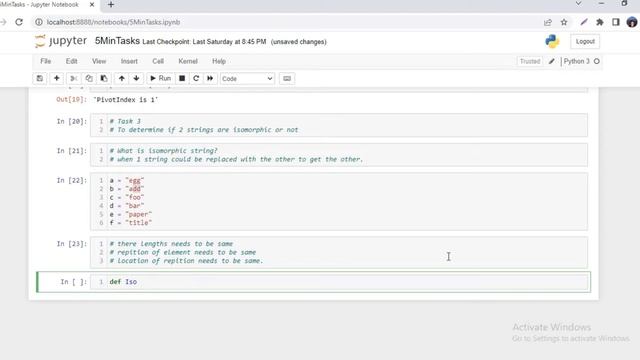Click the browser address bar URL
Viewport: 640px width, 360px height.
tap(113, 22)
